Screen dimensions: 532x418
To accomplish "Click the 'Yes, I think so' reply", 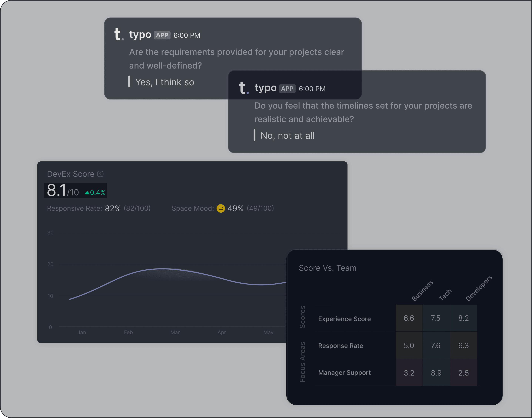I will (x=165, y=82).
